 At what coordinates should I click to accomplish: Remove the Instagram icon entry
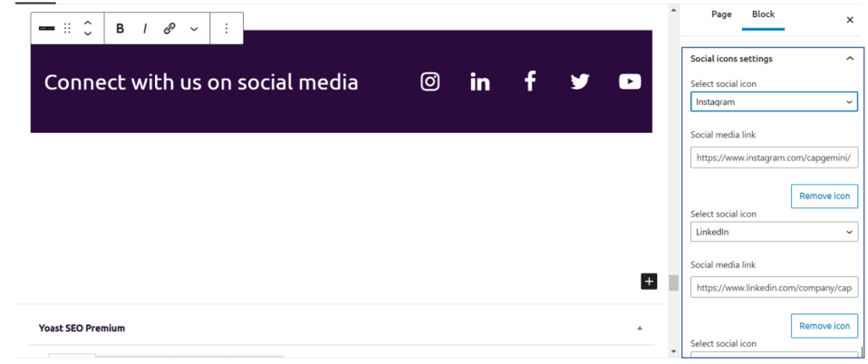click(x=824, y=196)
